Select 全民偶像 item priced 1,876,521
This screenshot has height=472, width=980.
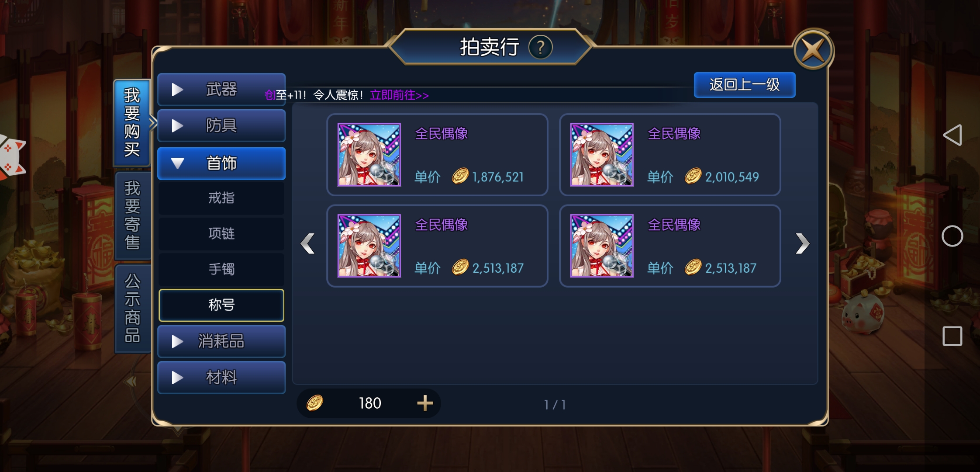(x=437, y=155)
